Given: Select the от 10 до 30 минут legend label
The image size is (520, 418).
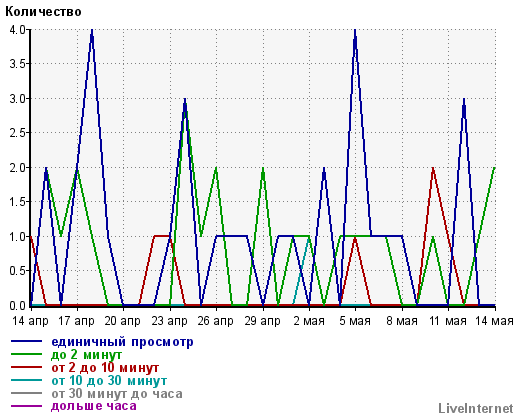Looking at the screenshot, I should 109,380.
